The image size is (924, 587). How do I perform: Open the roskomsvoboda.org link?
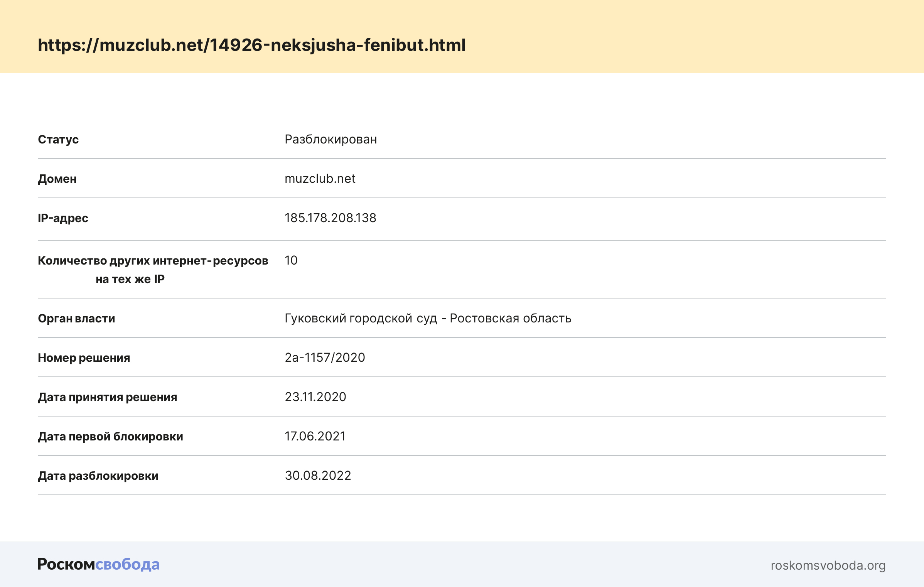click(828, 565)
